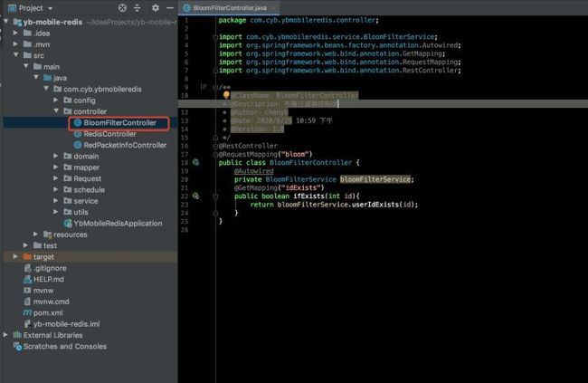Screen dimensions: 588x383
Task: Fold the Javadoc comment at line 9
Action: point(215,88)
